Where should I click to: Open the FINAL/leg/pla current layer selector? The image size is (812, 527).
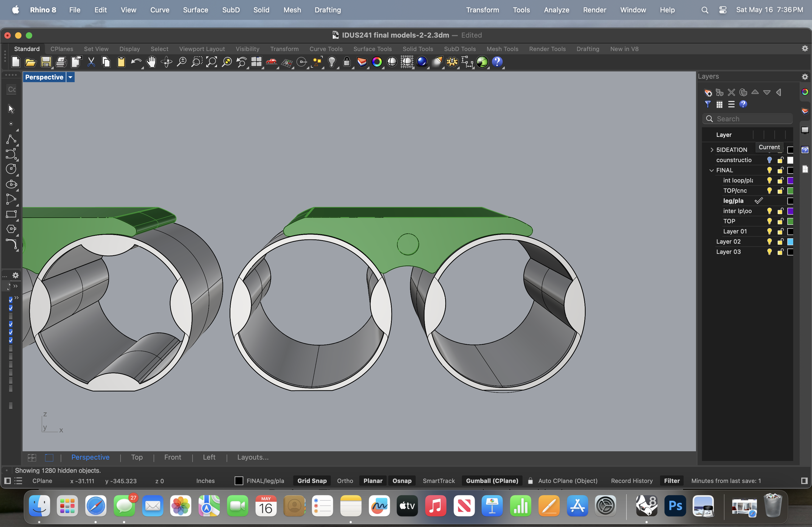(x=260, y=481)
